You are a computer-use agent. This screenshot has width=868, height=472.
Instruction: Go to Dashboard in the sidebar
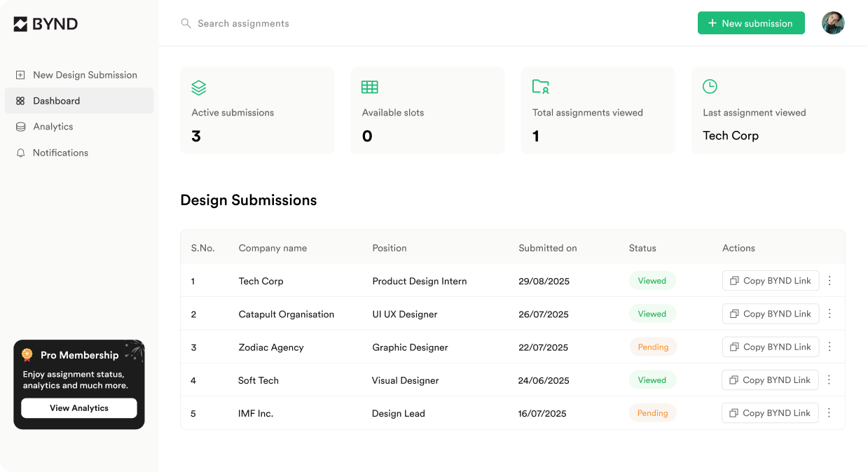pyautogui.click(x=56, y=101)
